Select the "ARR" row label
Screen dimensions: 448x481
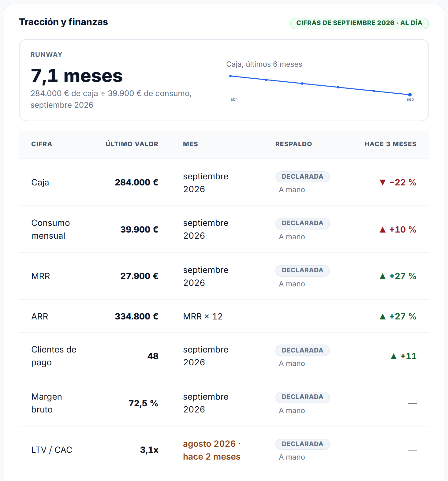pos(40,317)
